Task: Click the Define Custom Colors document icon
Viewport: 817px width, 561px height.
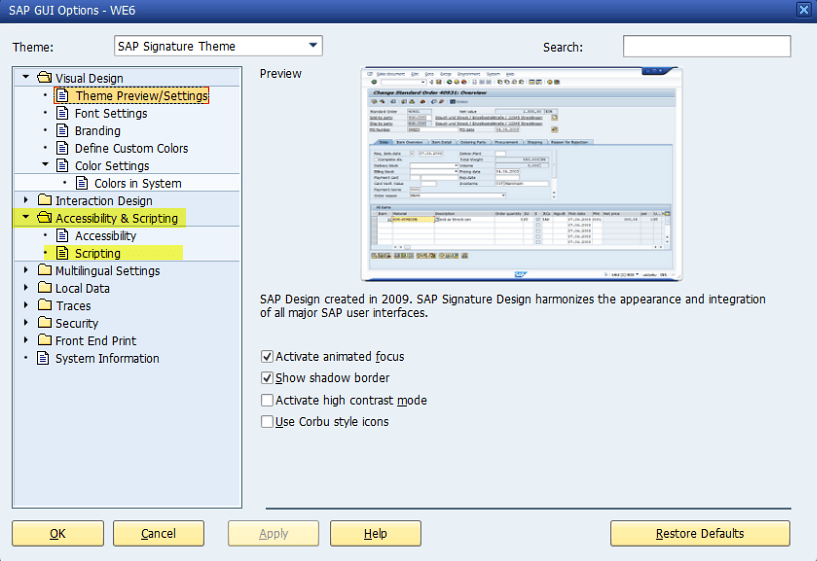Action: pos(62,148)
